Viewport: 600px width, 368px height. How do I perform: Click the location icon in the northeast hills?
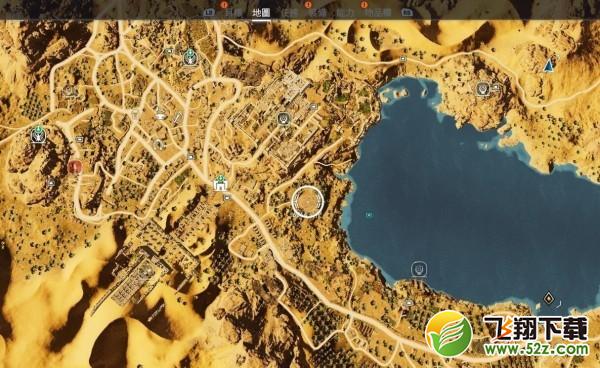pos(483,89)
